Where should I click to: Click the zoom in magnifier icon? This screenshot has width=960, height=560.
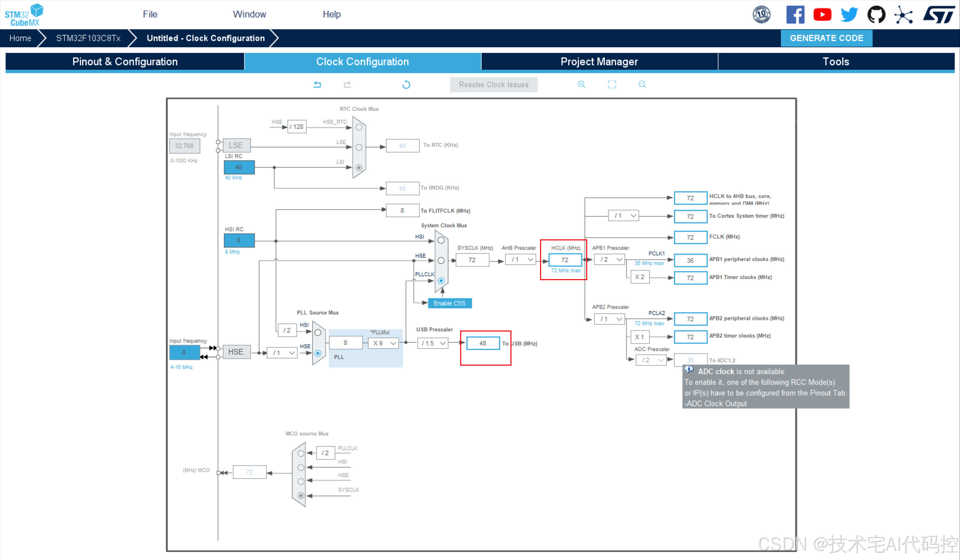581,85
